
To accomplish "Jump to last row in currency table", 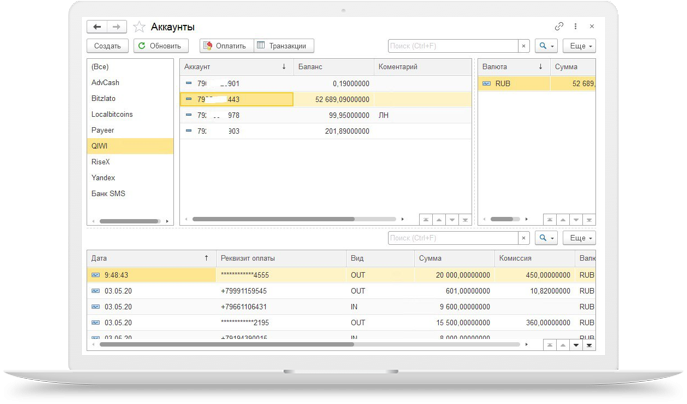I will click(589, 220).
